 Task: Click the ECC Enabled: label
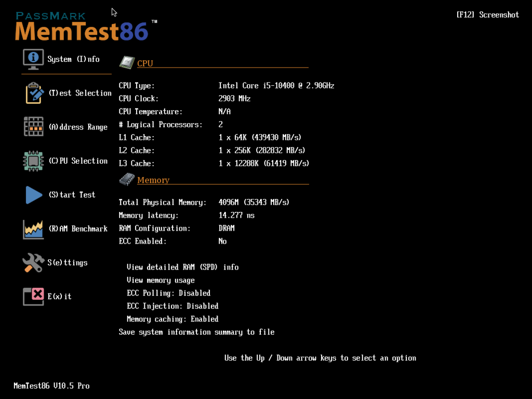coord(142,241)
